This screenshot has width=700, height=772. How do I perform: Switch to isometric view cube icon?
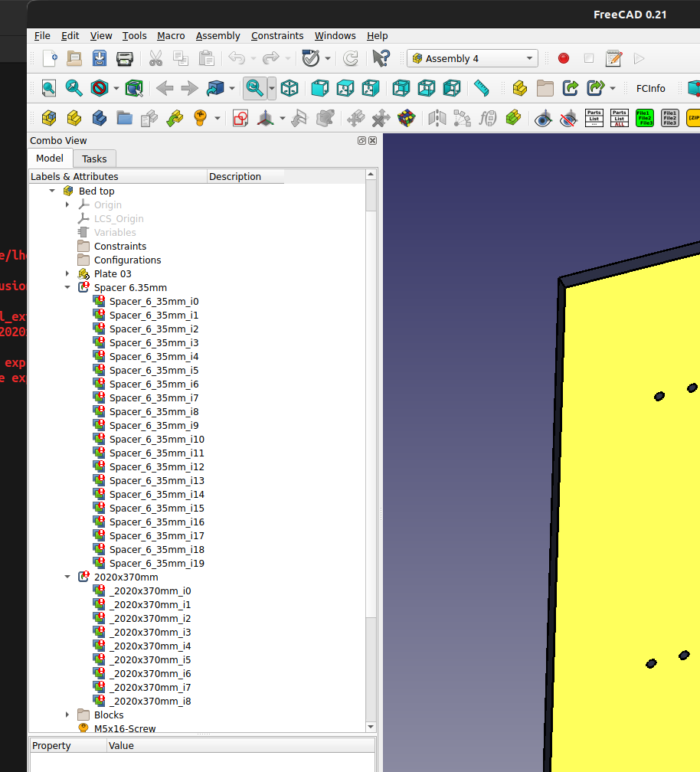click(289, 89)
